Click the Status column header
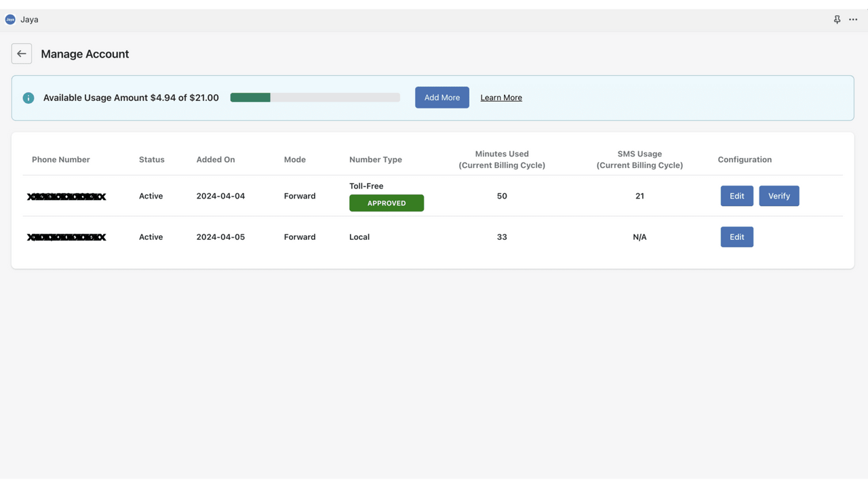This screenshot has width=868, height=488. click(x=152, y=159)
